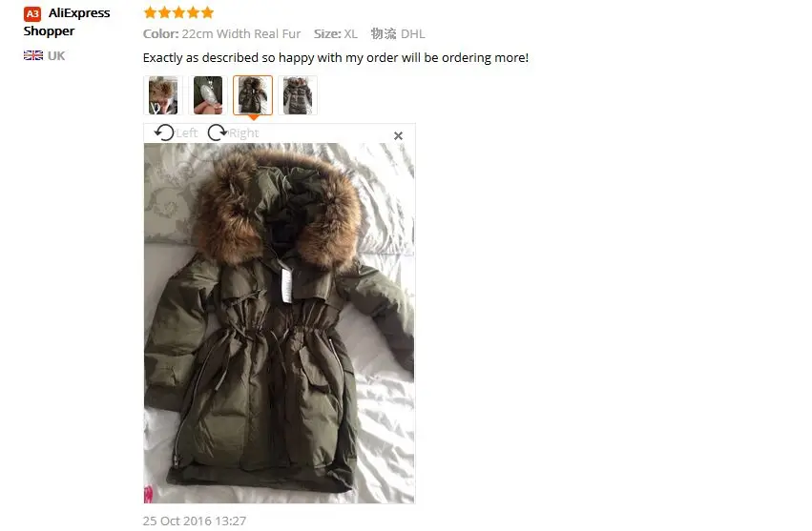812x531 pixels.
Task: Click the fifth rating star
Action: tap(207, 12)
